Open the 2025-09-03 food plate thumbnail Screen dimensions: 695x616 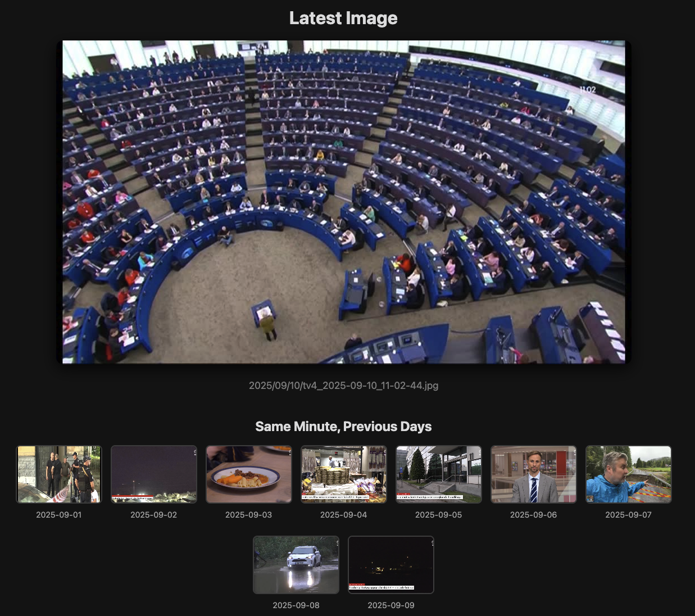pos(249,474)
